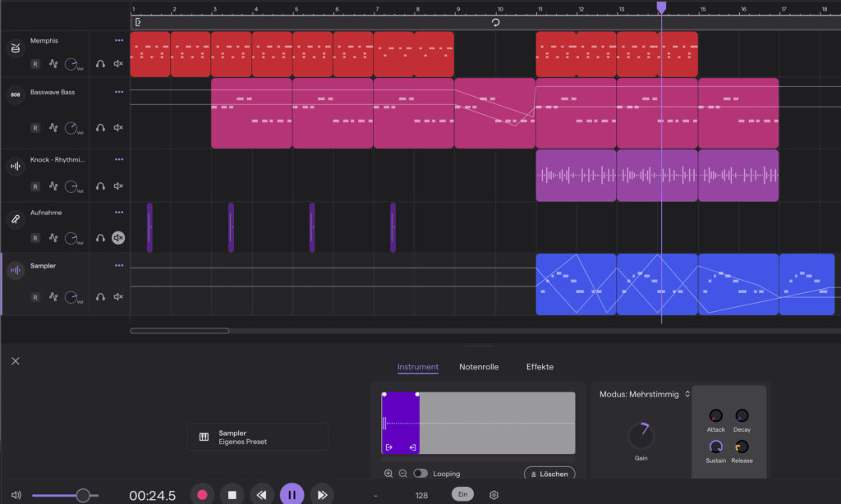Click the Decay knob
Screen dimensions: 841x504
[742, 415]
